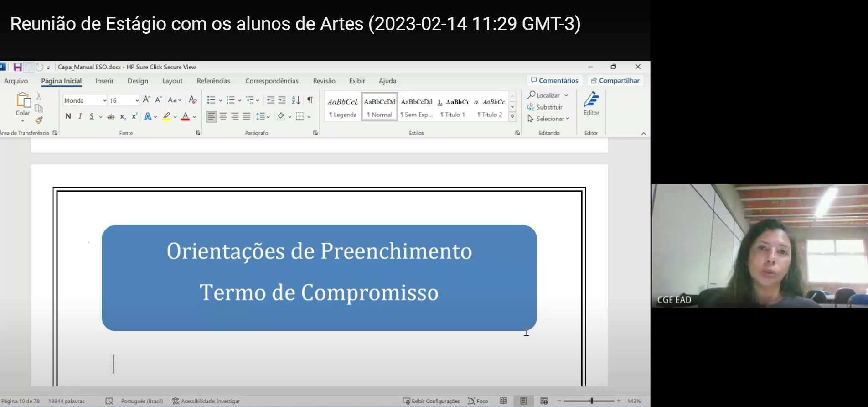The image size is (868, 407).
Task: Click the Comentários button
Action: (554, 80)
